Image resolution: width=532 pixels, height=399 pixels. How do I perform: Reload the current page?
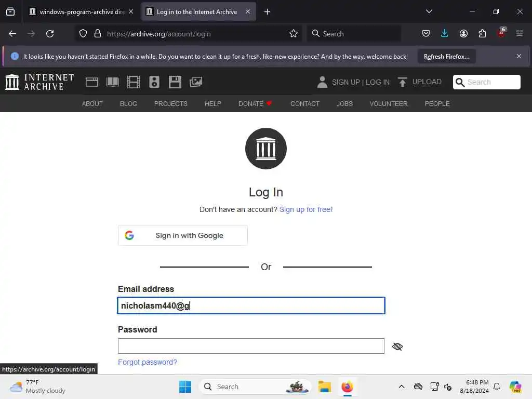[x=50, y=34]
